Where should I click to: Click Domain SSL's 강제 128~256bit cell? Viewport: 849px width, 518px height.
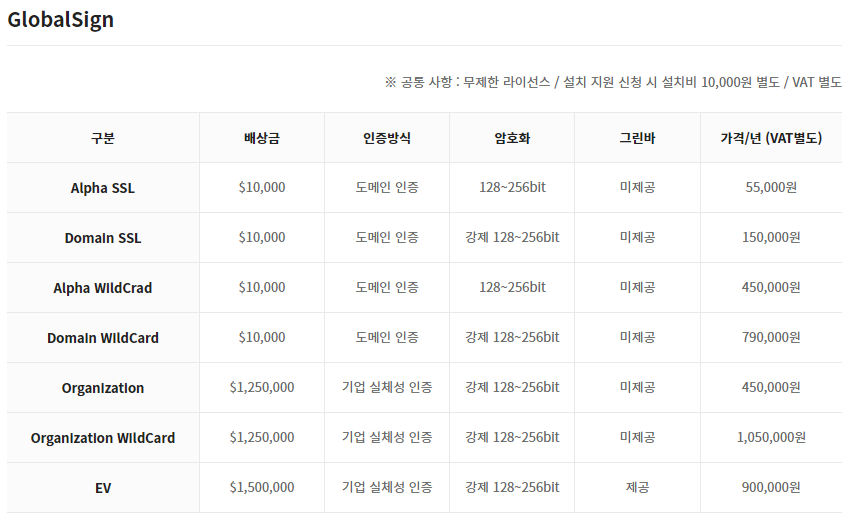tap(512, 237)
